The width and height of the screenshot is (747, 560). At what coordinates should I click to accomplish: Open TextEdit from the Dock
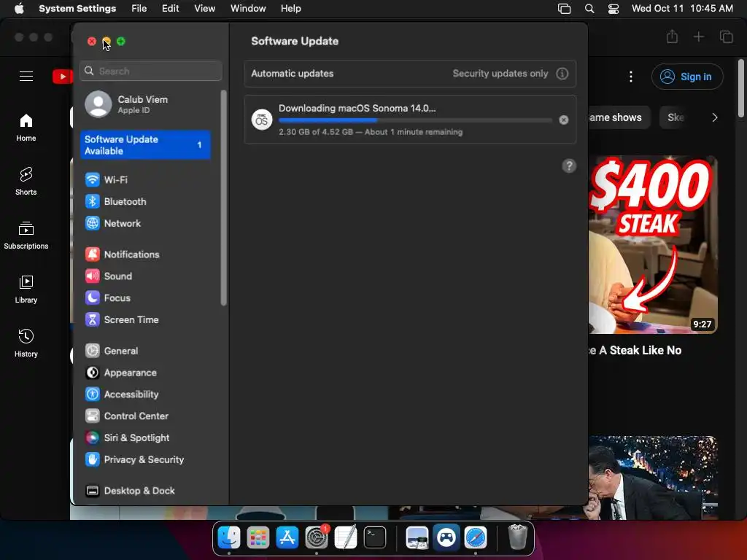pos(346,537)
